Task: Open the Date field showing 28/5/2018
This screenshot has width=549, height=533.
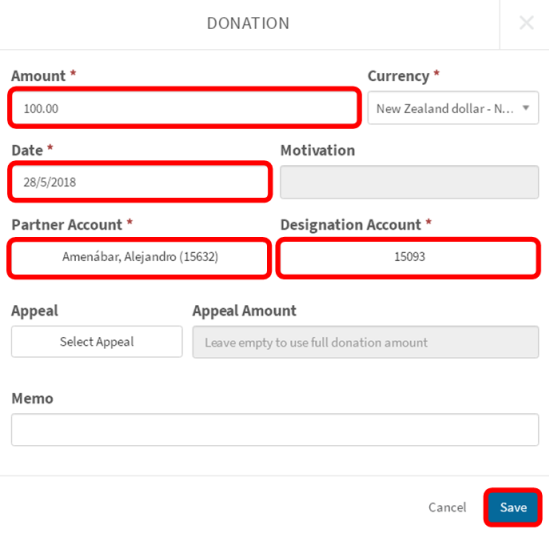Action: [140, 182]
